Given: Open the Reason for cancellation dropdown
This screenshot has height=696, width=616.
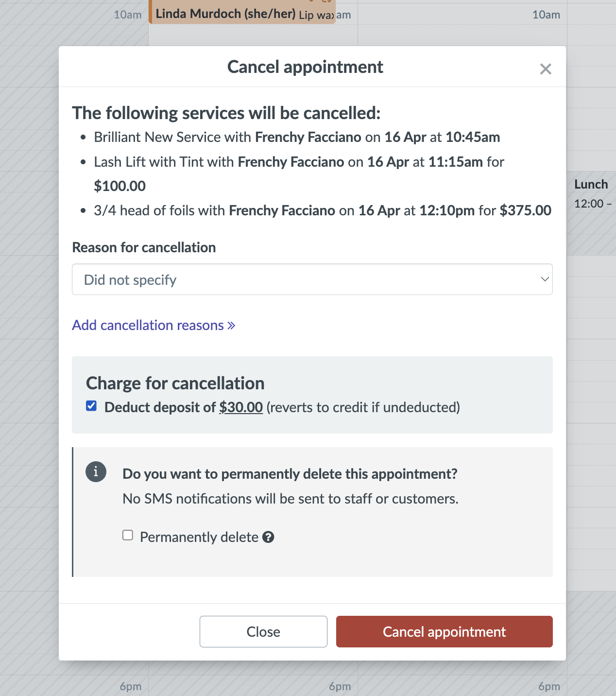Looking at the screenshot, I should (x=312, y=279).
